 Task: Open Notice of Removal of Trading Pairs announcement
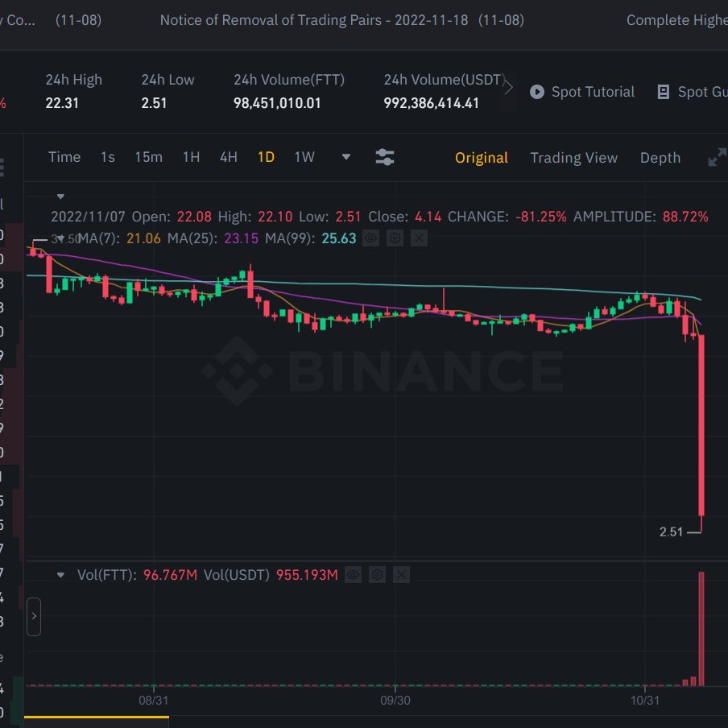point(342,20)
